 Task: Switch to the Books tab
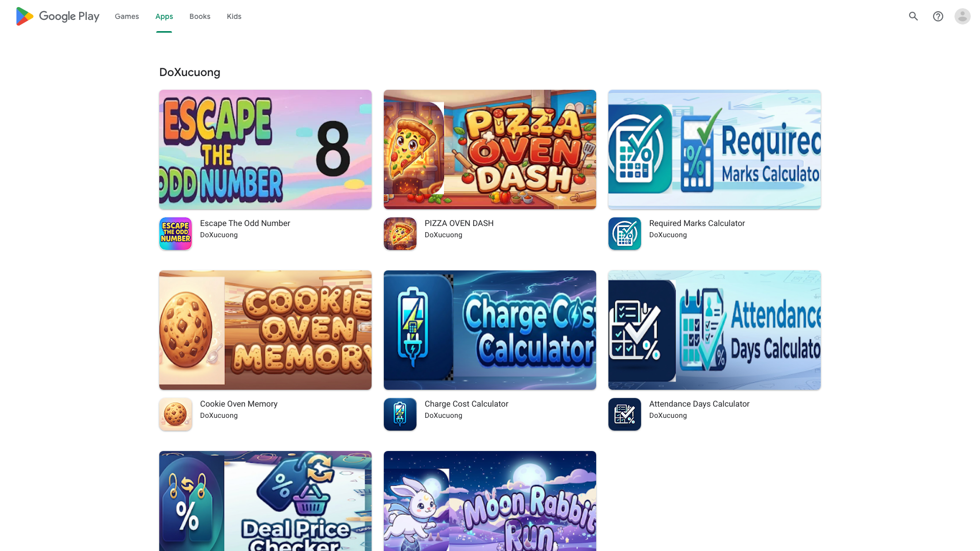[x=200, y=16]
